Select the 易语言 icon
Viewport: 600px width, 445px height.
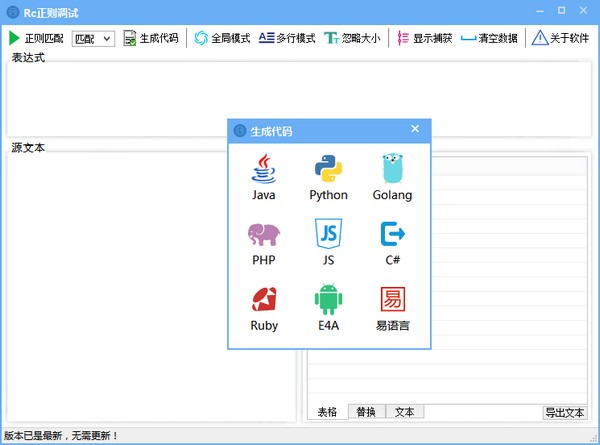[392, 300]
